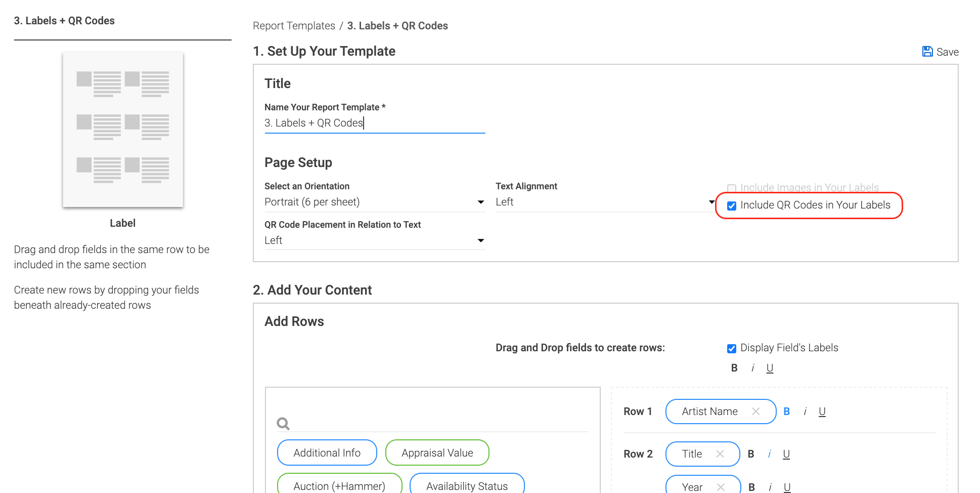
Task: Click the Save floppy disk icon
Action: 927,52
